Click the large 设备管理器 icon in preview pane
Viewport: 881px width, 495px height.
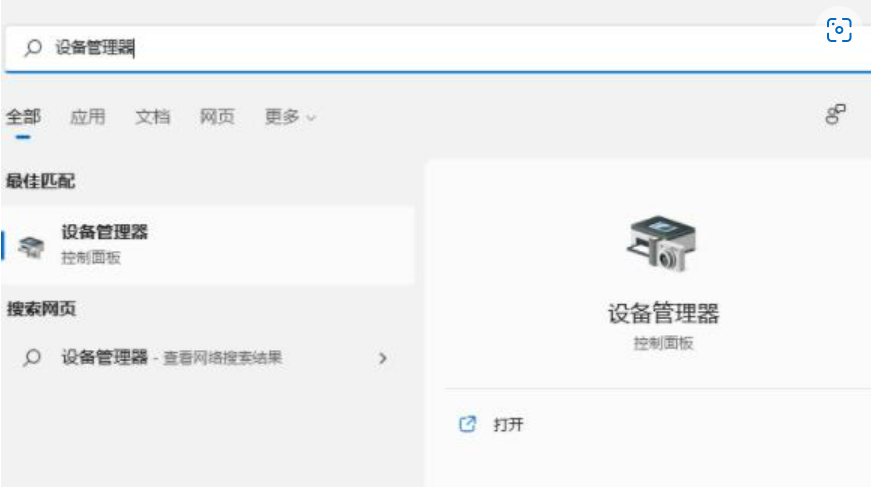(662, 243)
